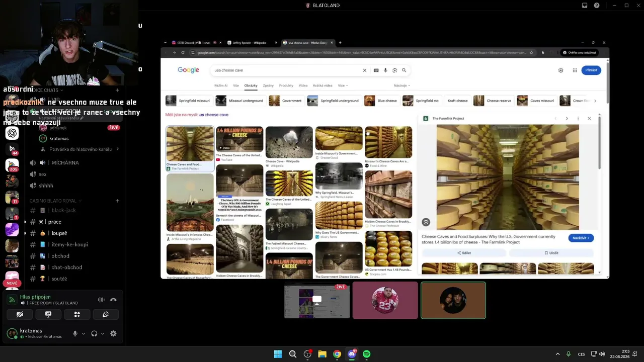
Task: Visit the site via Navštívit button
Action: tap(581, 238)
